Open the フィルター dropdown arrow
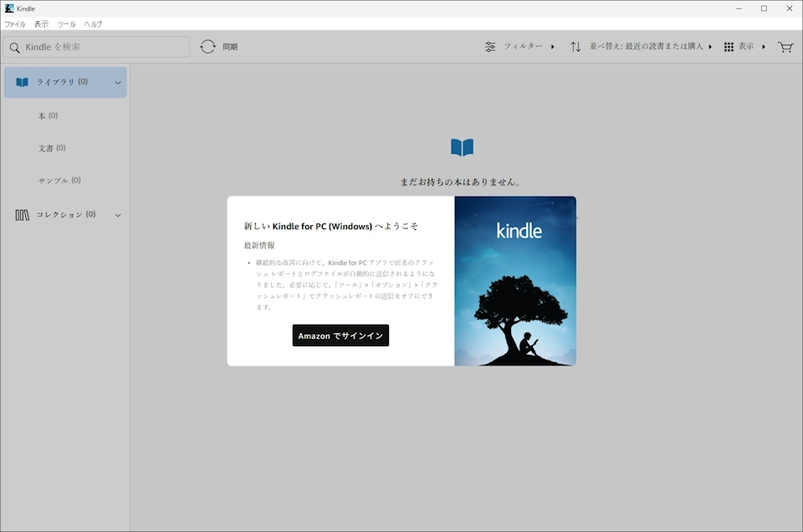Screen dimensions: 803x532 tap(553, 47)
